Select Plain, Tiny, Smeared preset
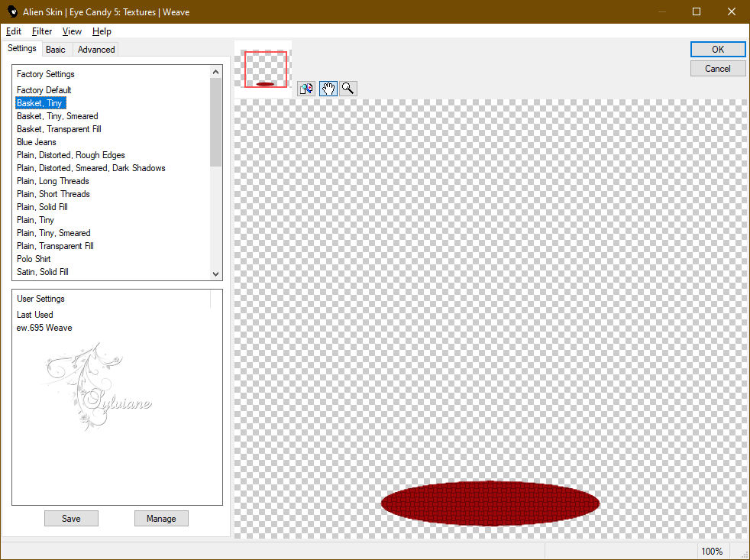Image resolution: width=750 pixels, height=560 pixels. (53, 232)
